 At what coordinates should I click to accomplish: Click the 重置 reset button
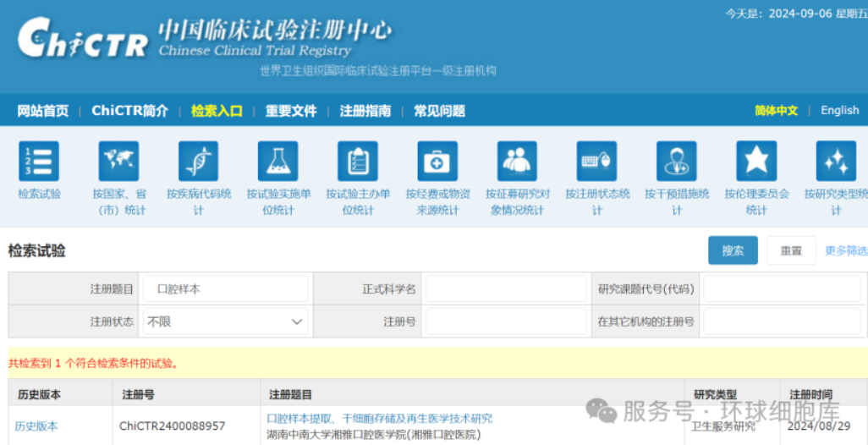tap(791, 250)
